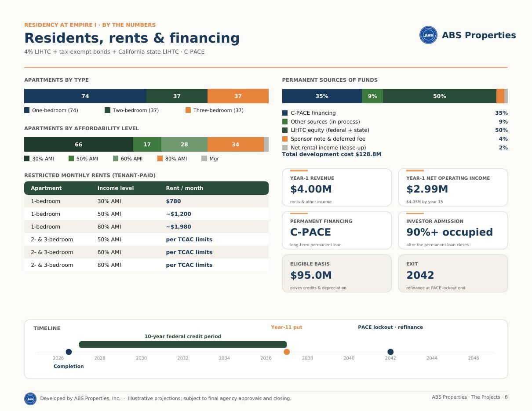
Task: Click the ~$1,200 rent value
Action: pos(179,214)
